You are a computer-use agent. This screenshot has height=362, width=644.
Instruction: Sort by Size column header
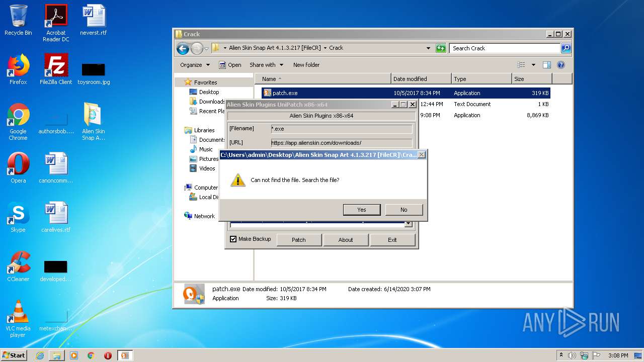point(532,79)
